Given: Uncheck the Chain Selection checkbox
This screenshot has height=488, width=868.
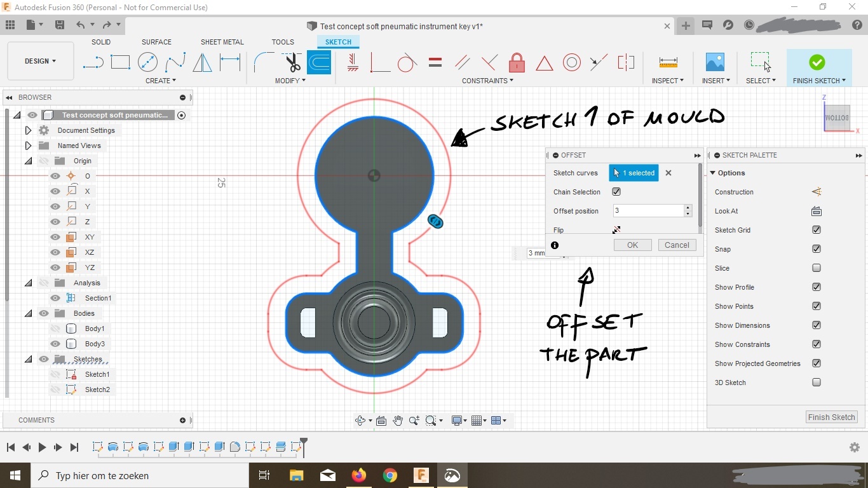Looking at the screenshot, I should pyautogui.click(x=616, y=192).
